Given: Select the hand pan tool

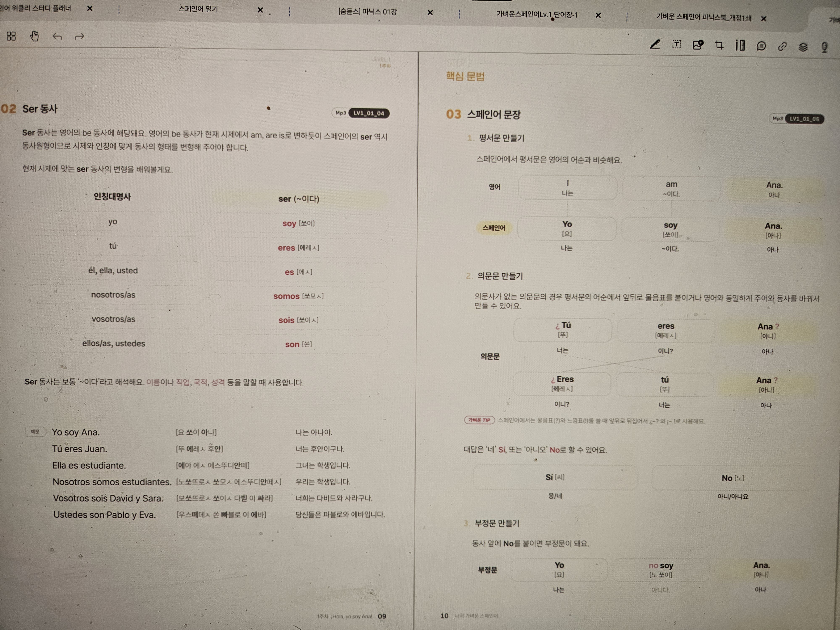Looking at the screenshot, I should tap(35, 36).
